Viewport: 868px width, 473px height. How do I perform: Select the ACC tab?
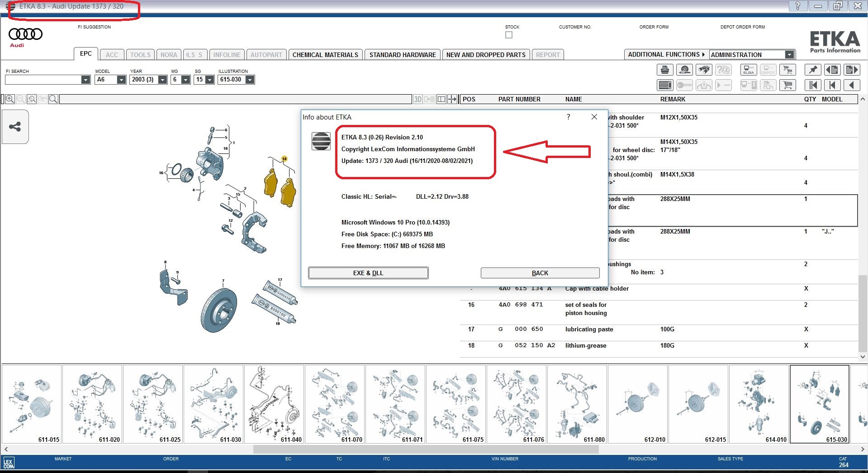point(112,55)
